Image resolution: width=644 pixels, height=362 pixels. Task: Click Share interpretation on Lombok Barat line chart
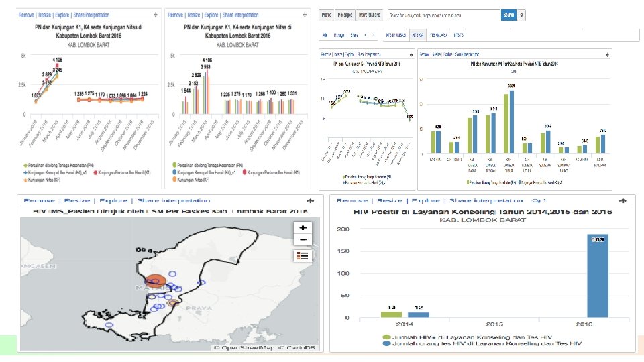[x=91, y=15]
